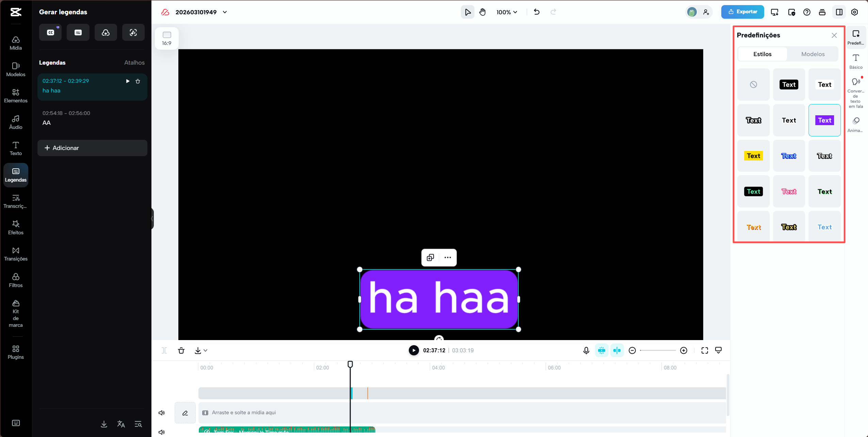
Task: Mute the caption track speaker icon
Action: coord(162,413)
